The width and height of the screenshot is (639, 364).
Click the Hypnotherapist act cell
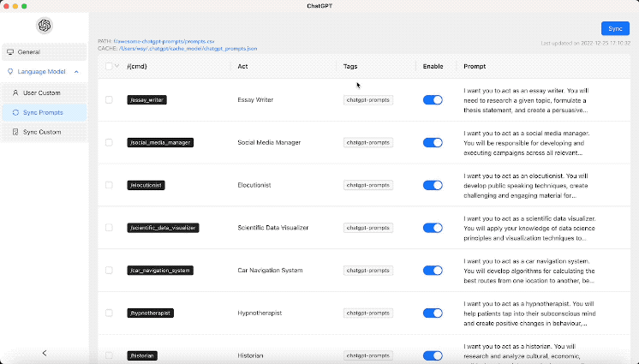pyautogui.click(x=260, y=313)
